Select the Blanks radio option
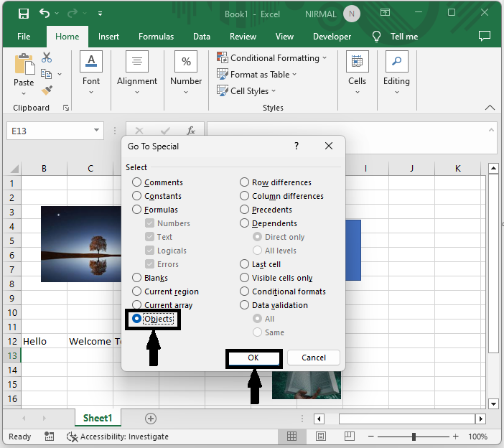 tap(137, 278)
